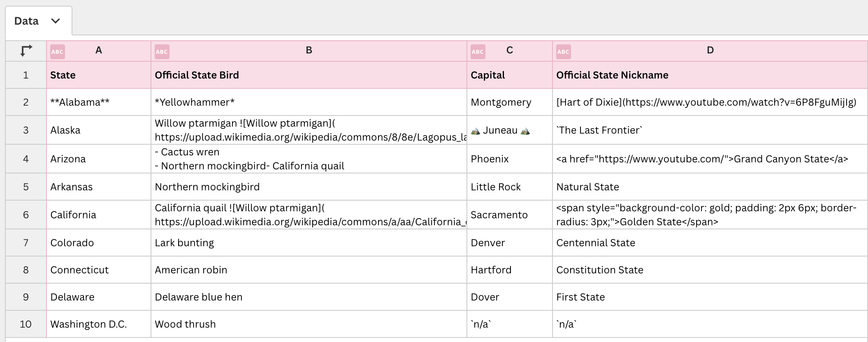868x342 pixels.
Task: Click the select-all corner arrow icon
Action: pos(26,51)
